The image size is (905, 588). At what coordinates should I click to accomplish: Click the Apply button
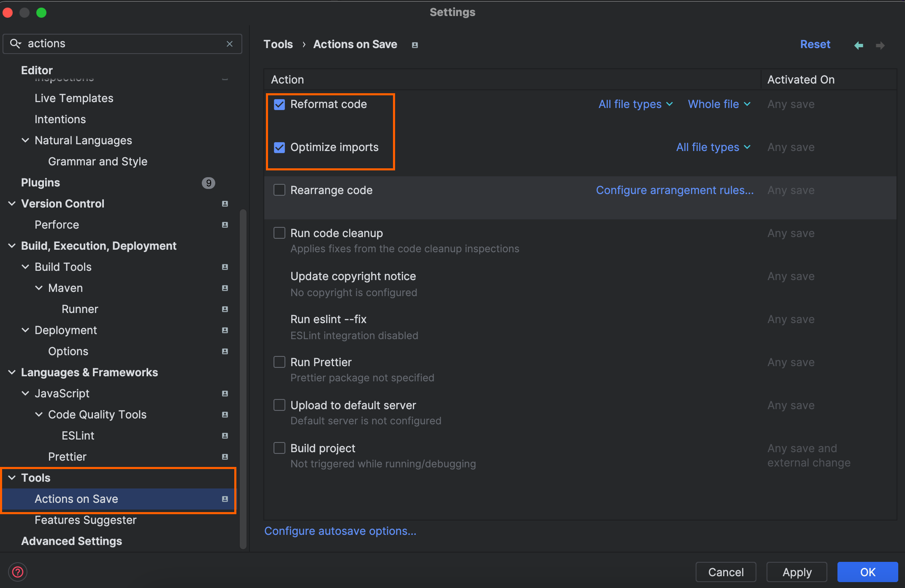[x=797, y=572]
